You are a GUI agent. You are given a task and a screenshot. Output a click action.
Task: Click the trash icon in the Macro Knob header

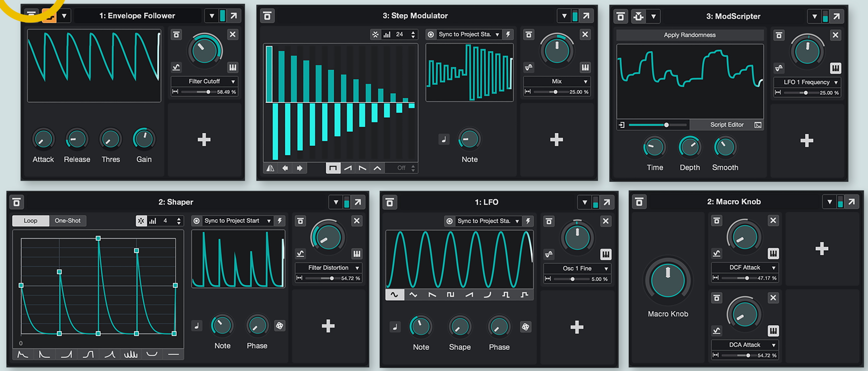tap(639, 202)
